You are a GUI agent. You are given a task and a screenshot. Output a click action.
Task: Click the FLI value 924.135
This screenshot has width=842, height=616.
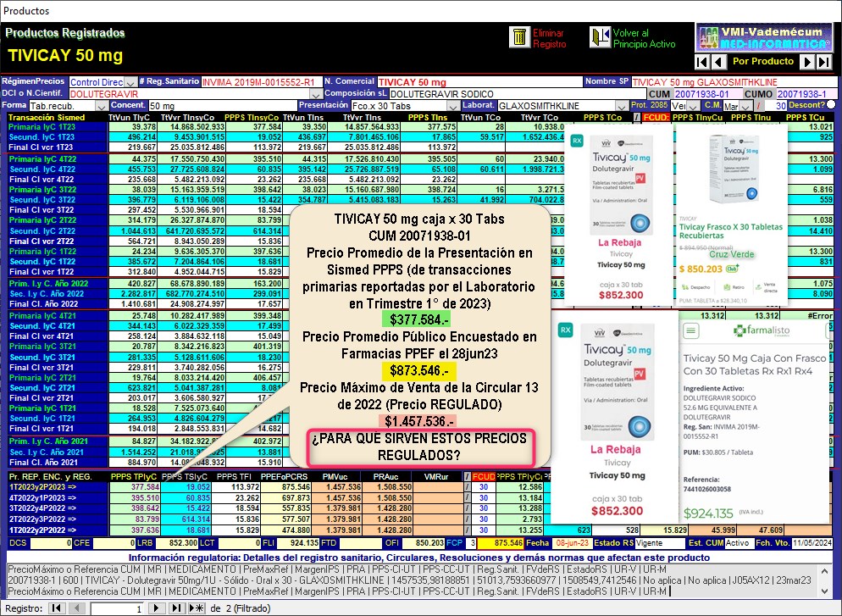point(298,543)
